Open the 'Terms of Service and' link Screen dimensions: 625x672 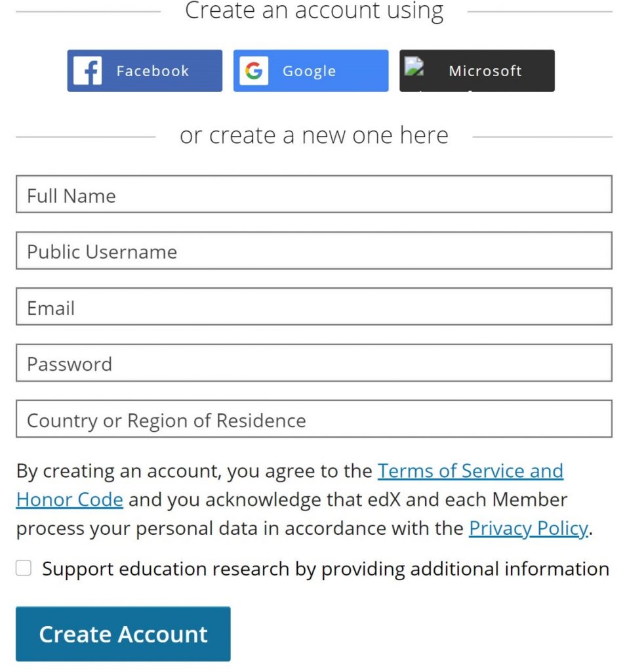470,471
